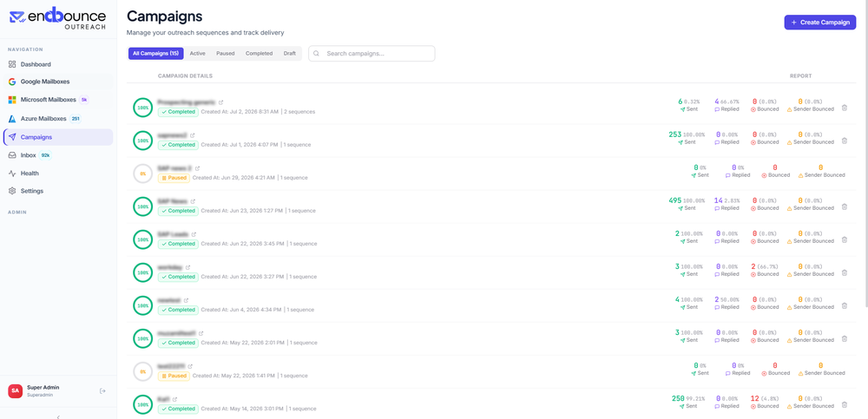Open external link of Jul 2 8:31 AM campaign
The width and height of the screenshot is (868, 419).
(220, 102)
